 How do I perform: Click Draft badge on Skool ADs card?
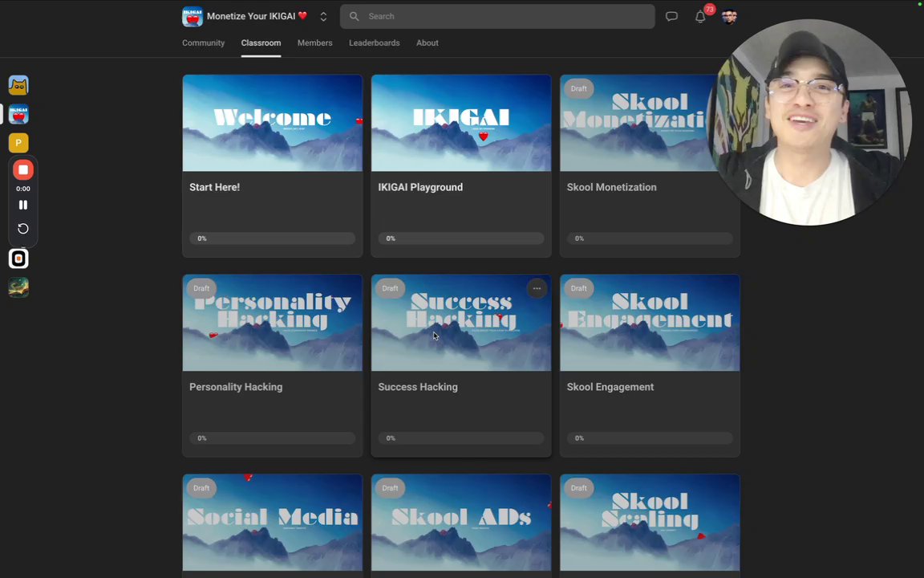[390, 488]
